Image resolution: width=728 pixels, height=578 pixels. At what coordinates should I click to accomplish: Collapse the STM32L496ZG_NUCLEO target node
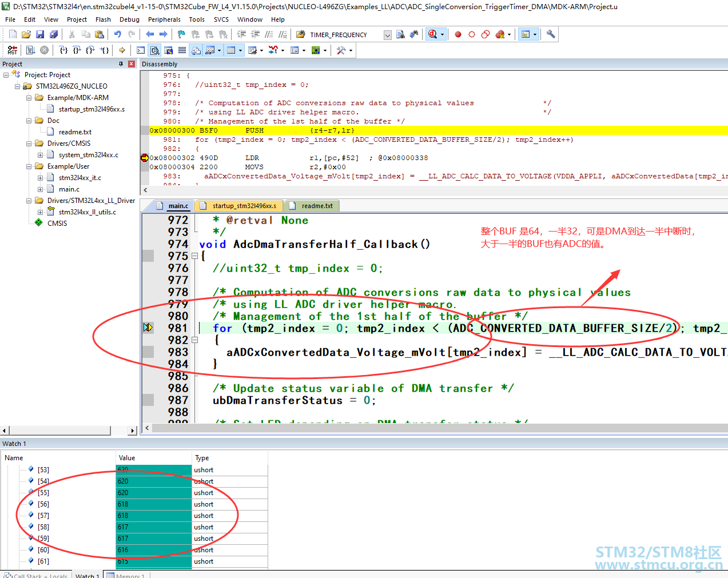click(17, 86)
